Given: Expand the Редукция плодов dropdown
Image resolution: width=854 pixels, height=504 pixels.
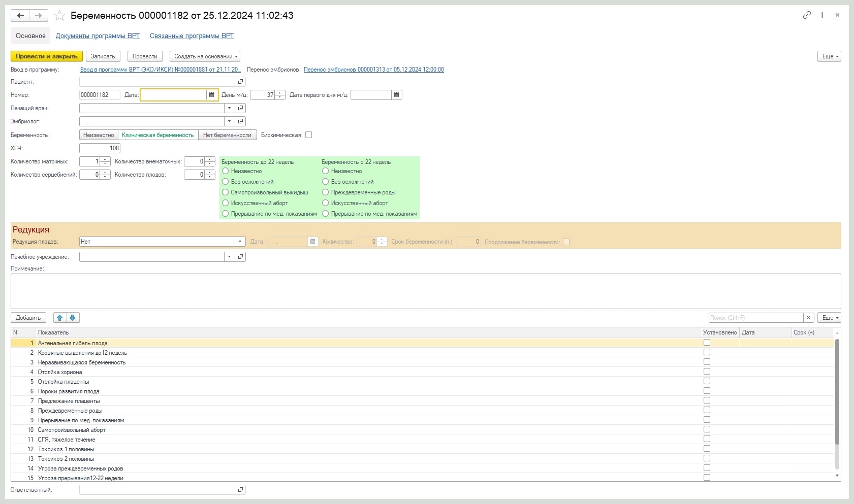Looking at the screenshot, I should coord(240,242).
